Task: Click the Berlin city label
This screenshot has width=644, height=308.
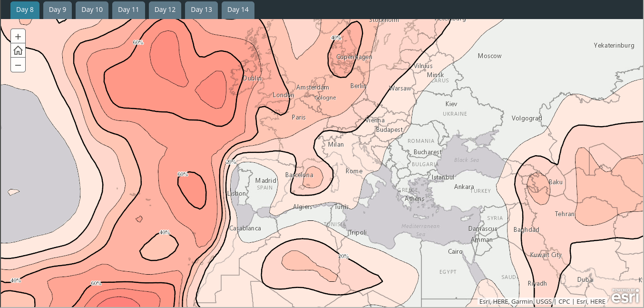Action: pos(358,86)
